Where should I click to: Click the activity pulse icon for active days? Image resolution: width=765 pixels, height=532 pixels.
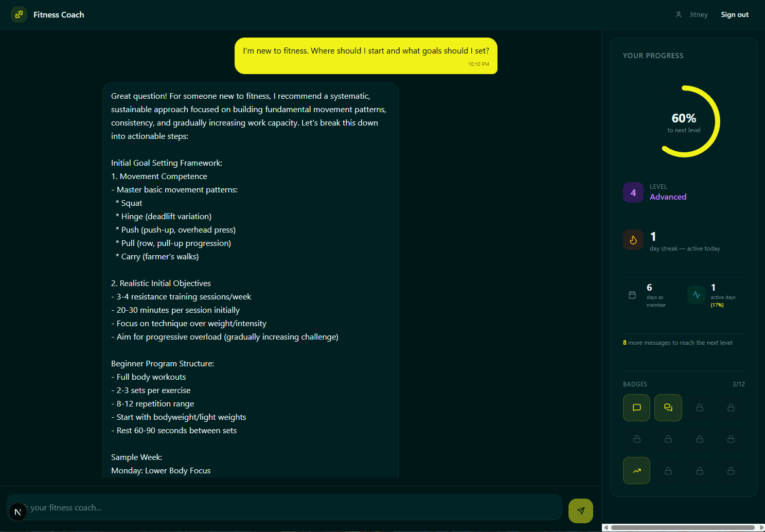[x=697, y=295]
